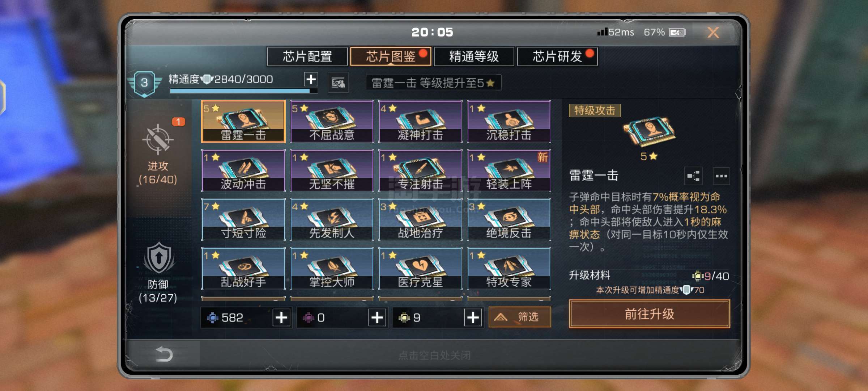The width and height of the screenshot is (868, 391).
Task: Add mastery with the plus beside 2840/3000
Action: pos(311,79)
